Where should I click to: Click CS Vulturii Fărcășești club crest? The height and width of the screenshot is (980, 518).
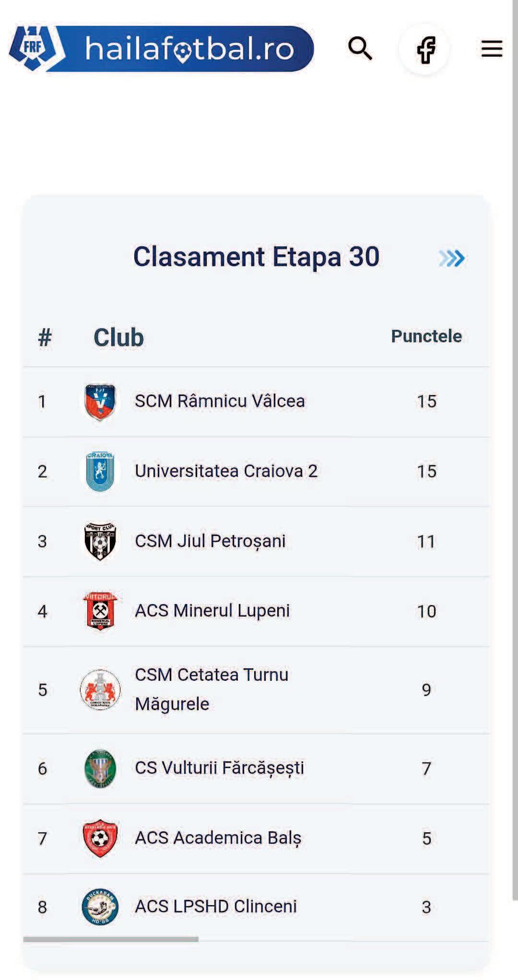click(x=100, y=769)
